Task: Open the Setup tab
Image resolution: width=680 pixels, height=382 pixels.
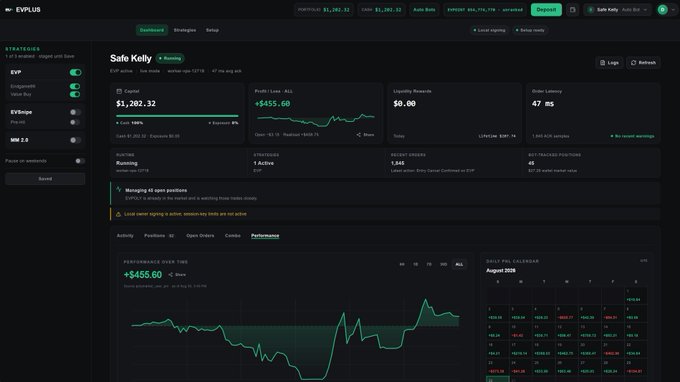Action: pos(212,30)
